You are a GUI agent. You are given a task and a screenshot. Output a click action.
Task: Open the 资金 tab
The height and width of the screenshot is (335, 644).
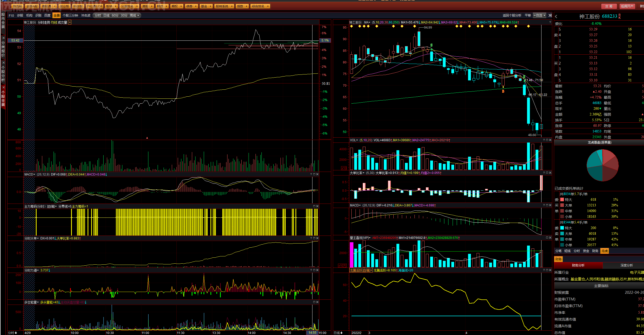pyautogui.click(x=586, y=251)
